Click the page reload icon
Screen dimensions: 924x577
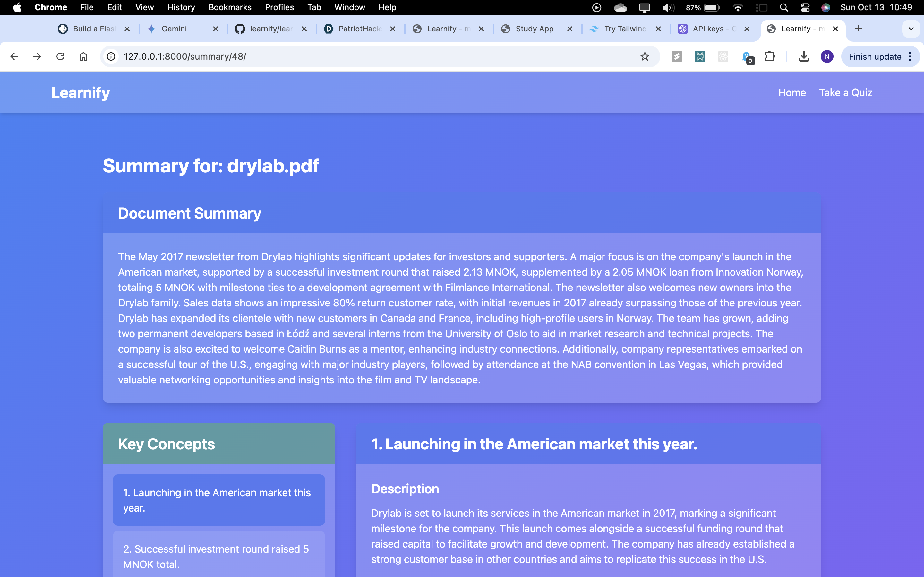tap(60, 56)
